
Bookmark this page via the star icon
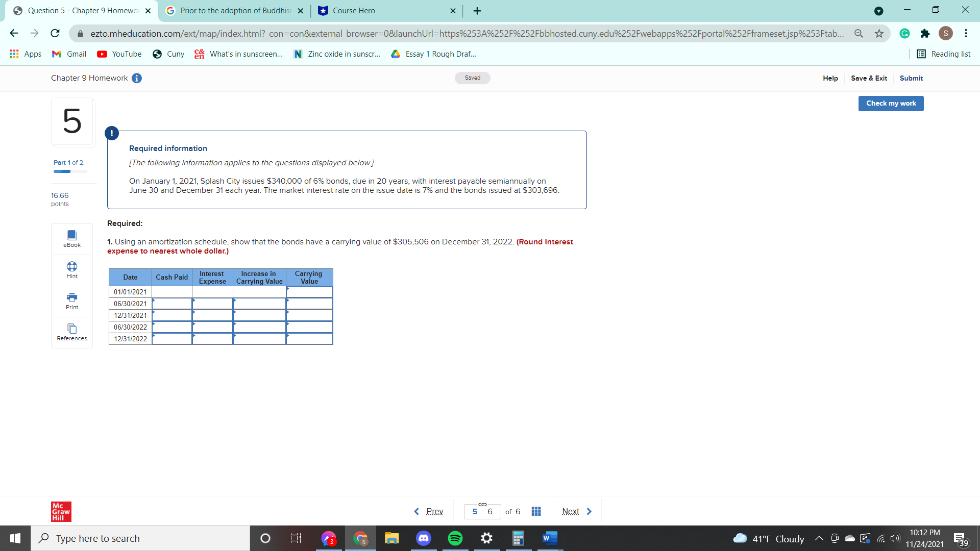click(x=879, y=33)
